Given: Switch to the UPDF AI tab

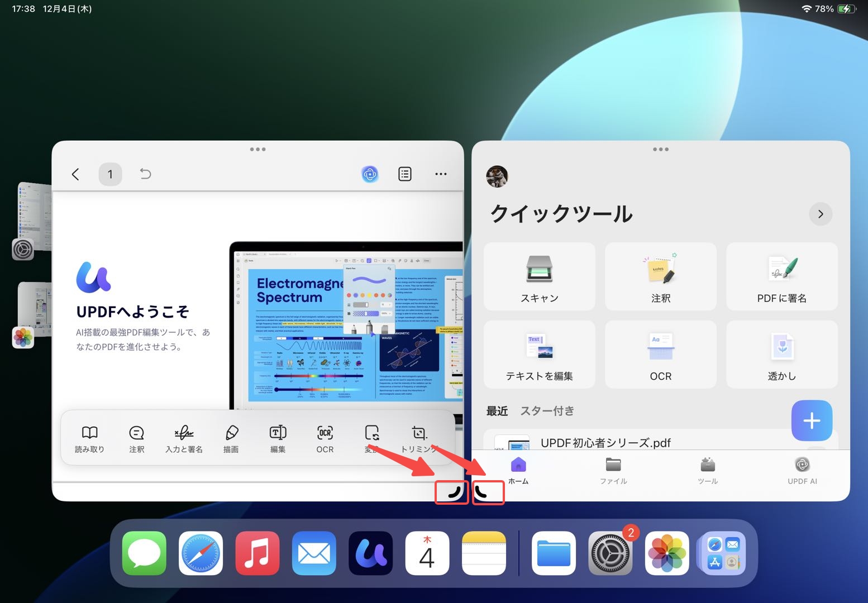Looking at the screenshot, I should (802, 471).
